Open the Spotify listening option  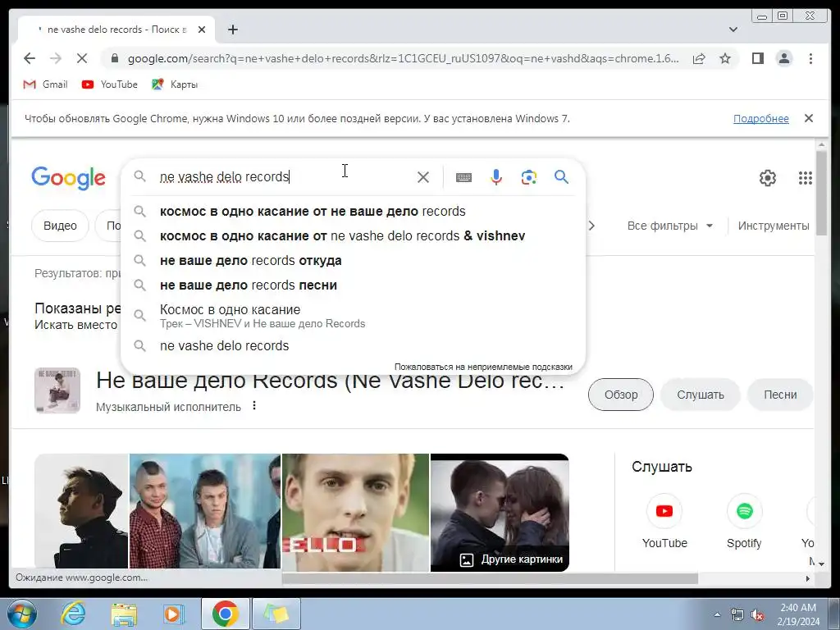tap(744, 521)
